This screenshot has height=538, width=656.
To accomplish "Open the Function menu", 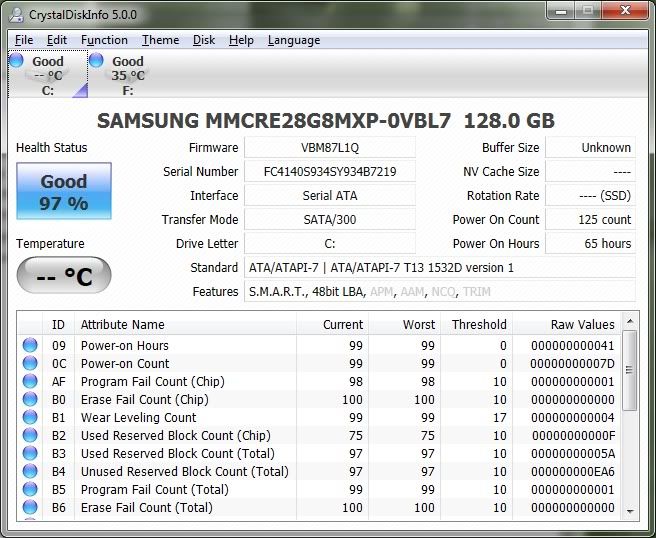I will click(104, 40).
